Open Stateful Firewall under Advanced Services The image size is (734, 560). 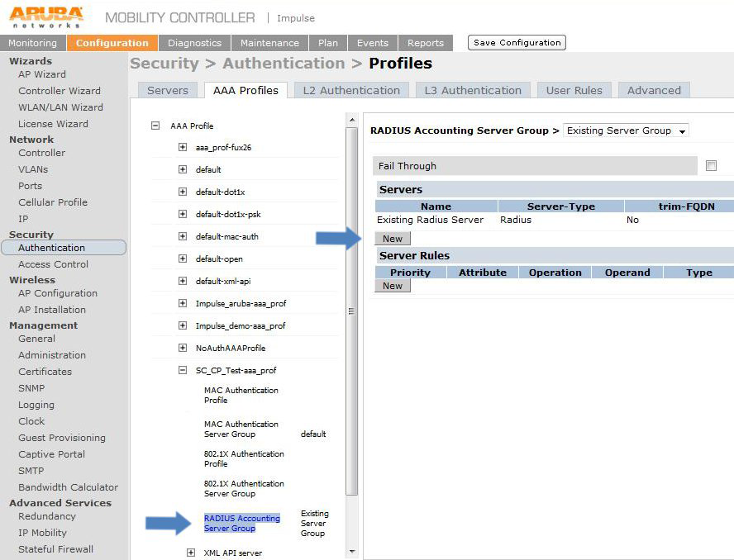point(55,549)
